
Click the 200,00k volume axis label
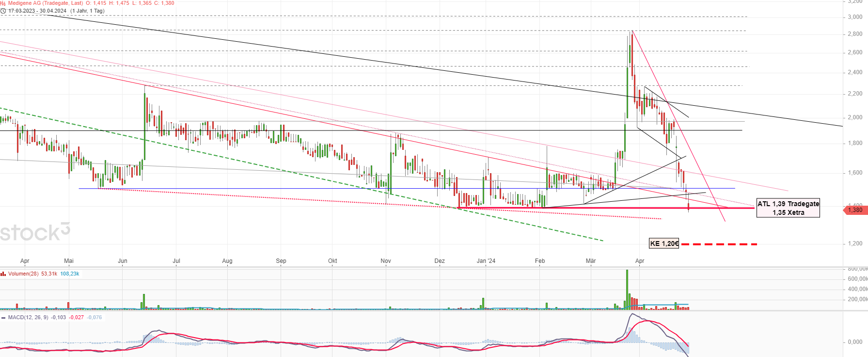tap(857, 299)
